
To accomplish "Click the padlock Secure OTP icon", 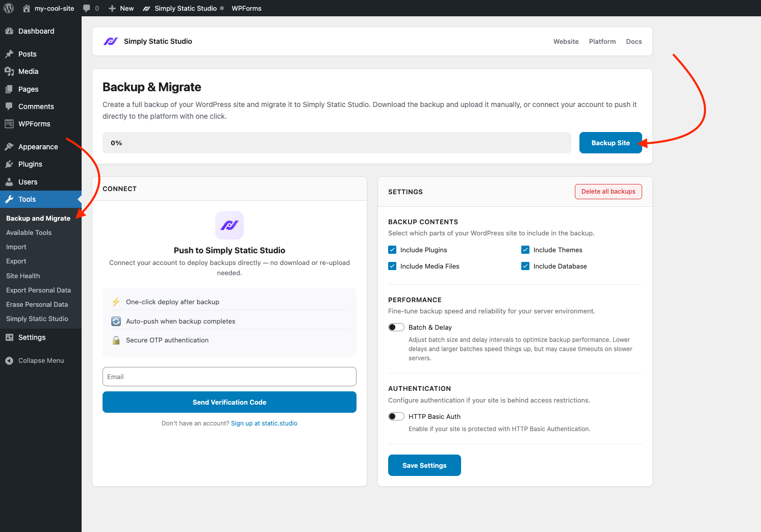I will 116,340.
